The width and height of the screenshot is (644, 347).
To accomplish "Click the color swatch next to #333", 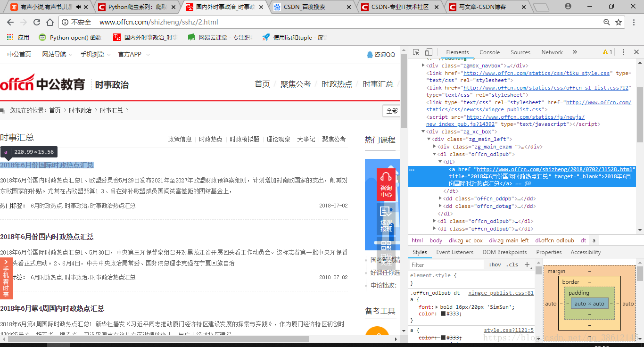I will coord(442,314).
